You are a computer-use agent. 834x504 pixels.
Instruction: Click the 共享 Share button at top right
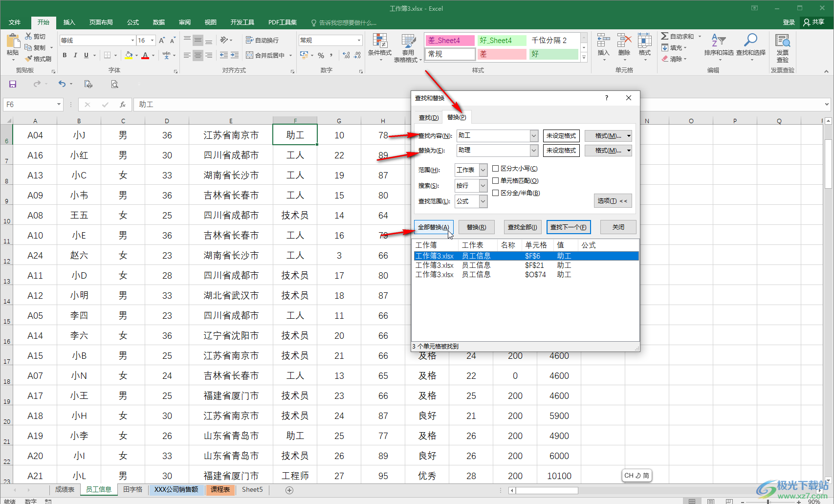point(814,22)
